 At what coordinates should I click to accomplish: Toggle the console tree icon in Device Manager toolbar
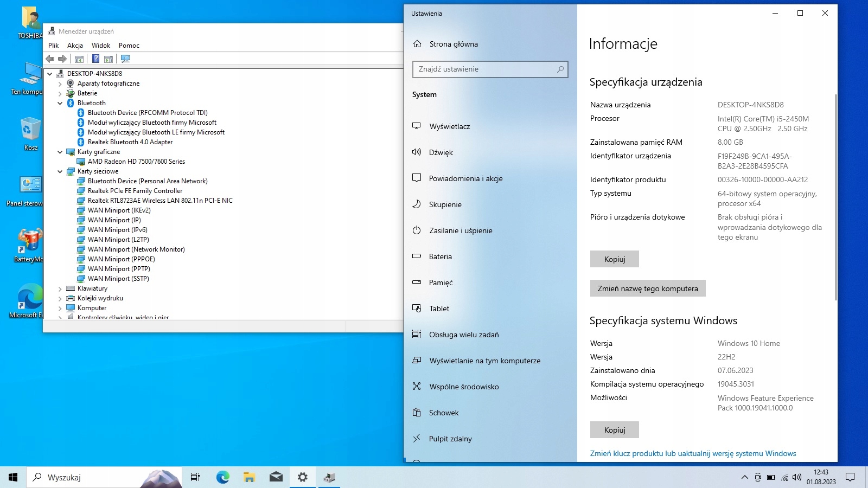tap(79, 59)
